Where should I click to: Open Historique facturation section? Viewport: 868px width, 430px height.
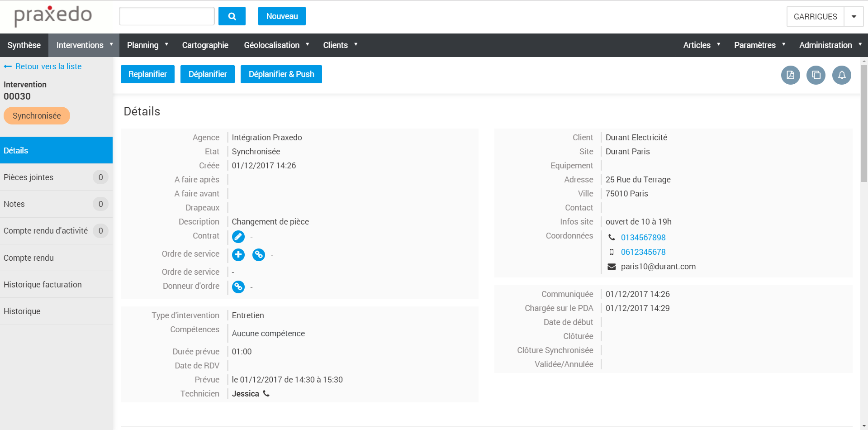(x=56, y=284)
